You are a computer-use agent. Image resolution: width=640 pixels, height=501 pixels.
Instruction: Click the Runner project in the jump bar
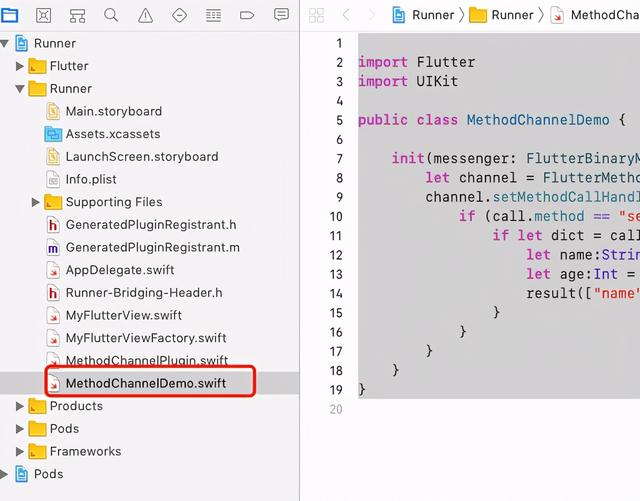423,15
